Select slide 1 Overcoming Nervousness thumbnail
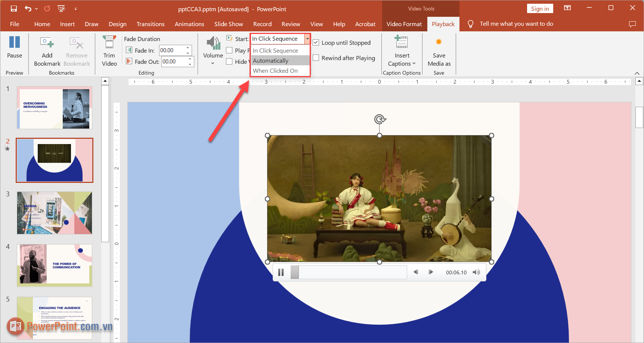 click(55, 108)
